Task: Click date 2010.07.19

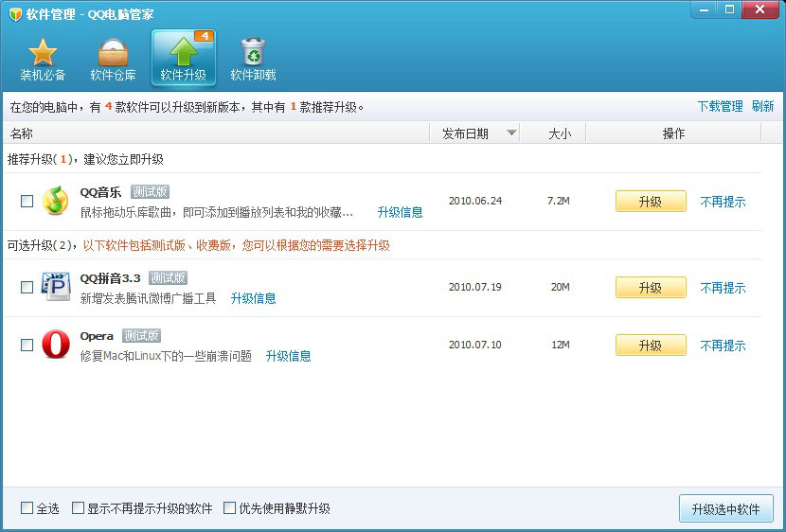Action: (475, 287)
